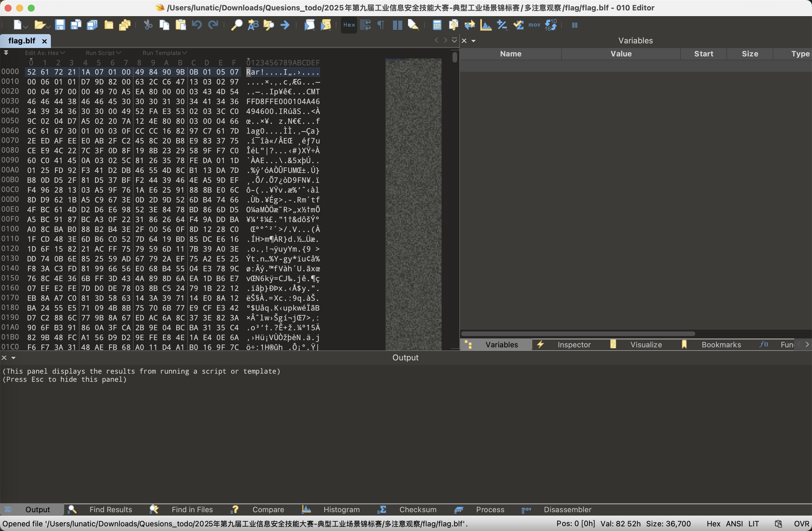
Task: Toggle OVR insert/overwrite mode in status bar
Action: 801,524
